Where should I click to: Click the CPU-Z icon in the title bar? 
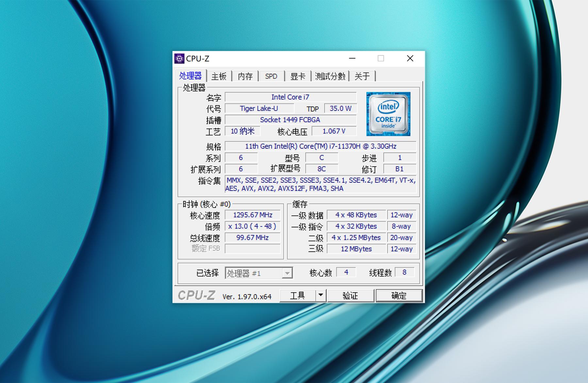tap(179, 58)
